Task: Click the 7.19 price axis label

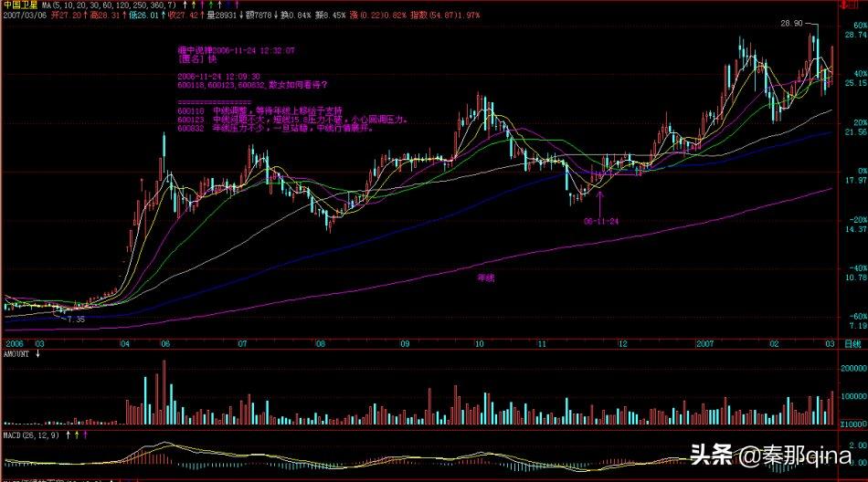Action: pyautogui.click(x=856, y=326)
